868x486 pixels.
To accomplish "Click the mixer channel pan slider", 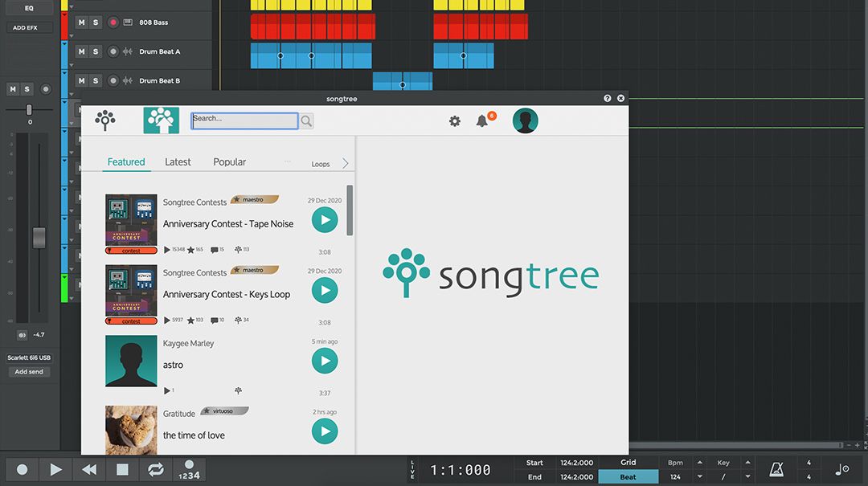I will 30,109.
